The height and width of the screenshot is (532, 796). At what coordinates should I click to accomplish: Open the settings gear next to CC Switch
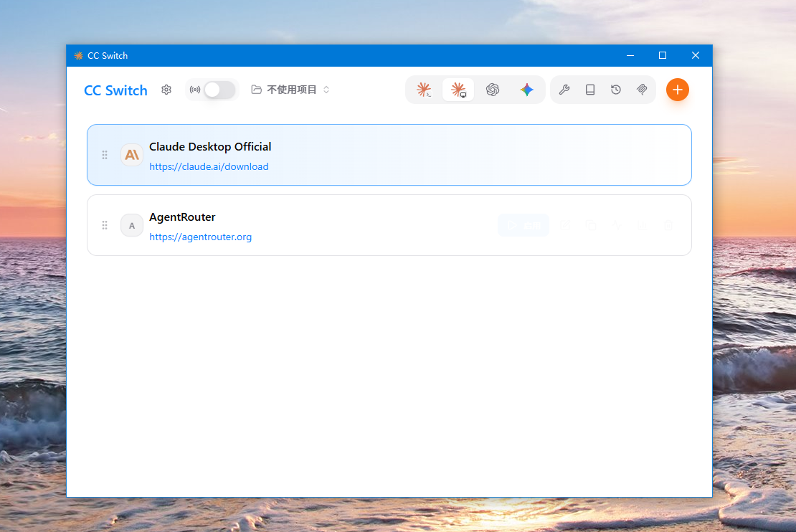tap(166, 90)
